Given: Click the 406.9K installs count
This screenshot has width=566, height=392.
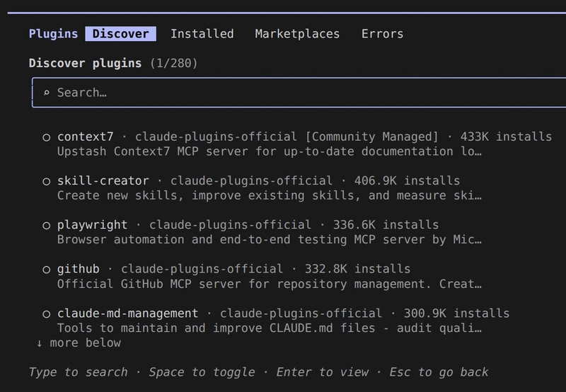Looking at the screenshot, I should coord(408,181).
